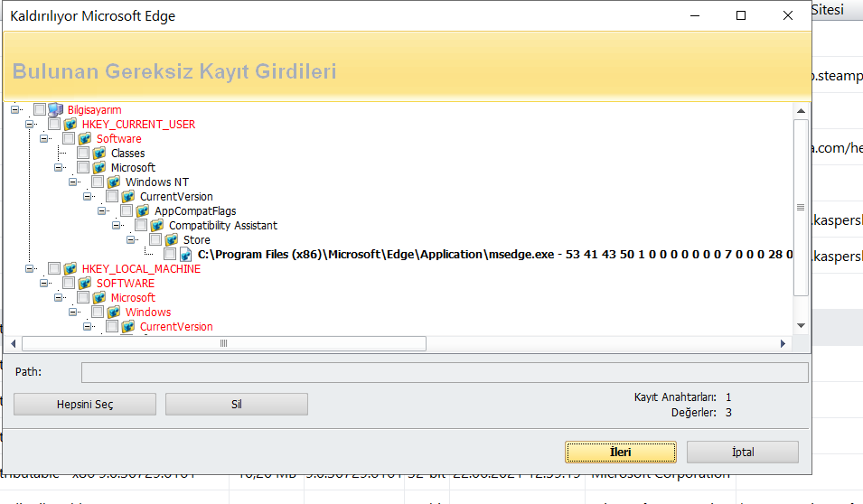This screenshot has width=863, height=504.
Task: Click the HKEY_CURRENT_USER registry folder icon
Action: (70, 125)
